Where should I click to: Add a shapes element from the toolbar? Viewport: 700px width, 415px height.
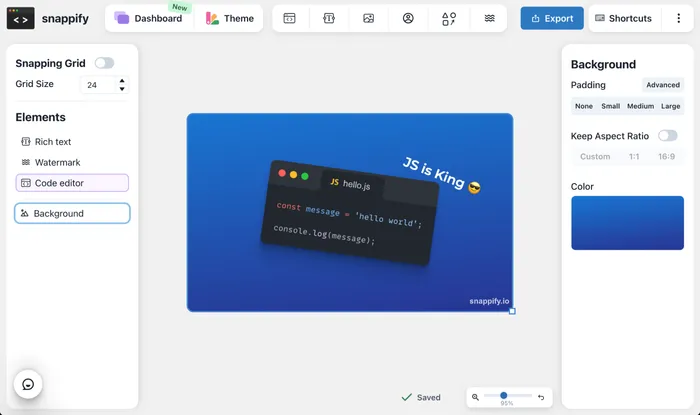[x=449, y=18]
